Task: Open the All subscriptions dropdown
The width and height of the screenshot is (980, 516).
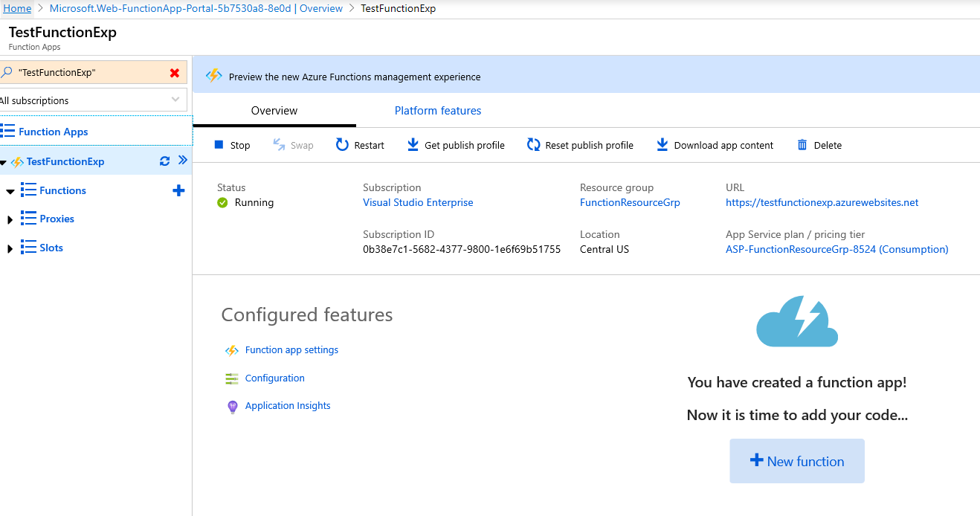Action: (x=93, y=100)
